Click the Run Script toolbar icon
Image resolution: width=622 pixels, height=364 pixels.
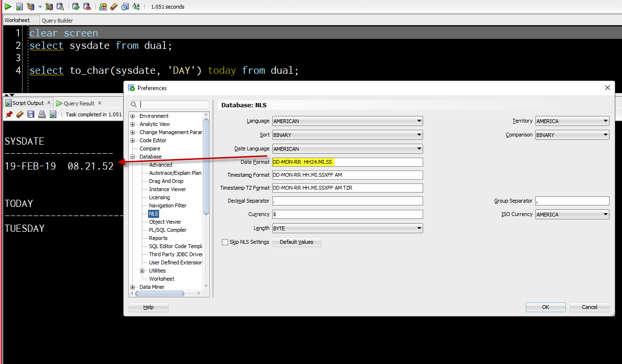tap(19, 7)
